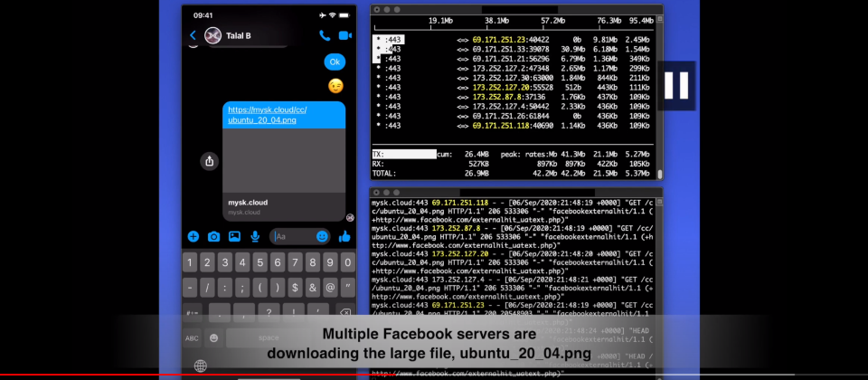868x380 pixels.
Task: Click the close button of the iftop terminal window
Action: point(378,10)
